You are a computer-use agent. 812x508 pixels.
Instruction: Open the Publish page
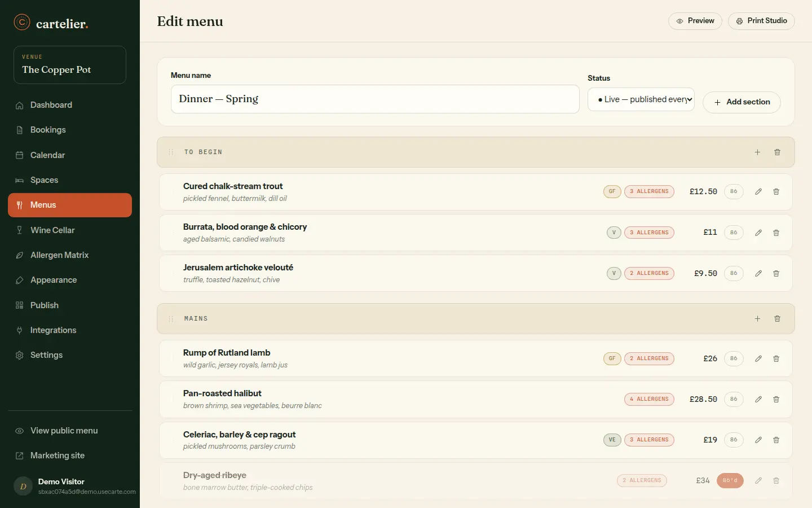coord(70,305)
